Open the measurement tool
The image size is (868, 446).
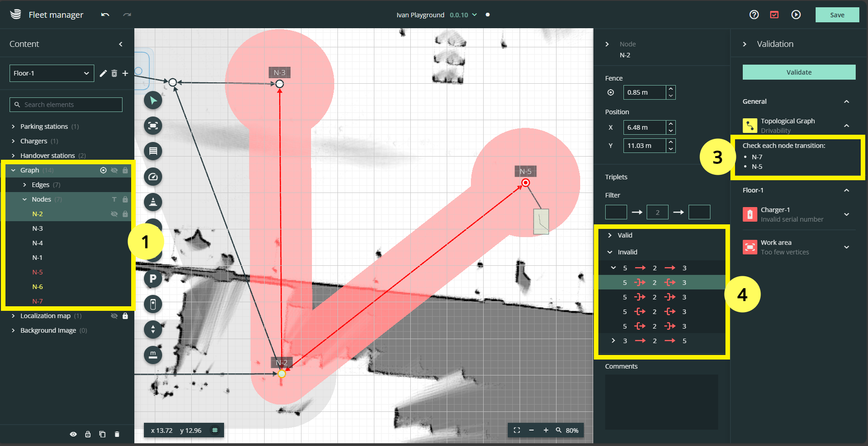coord(153,355)
